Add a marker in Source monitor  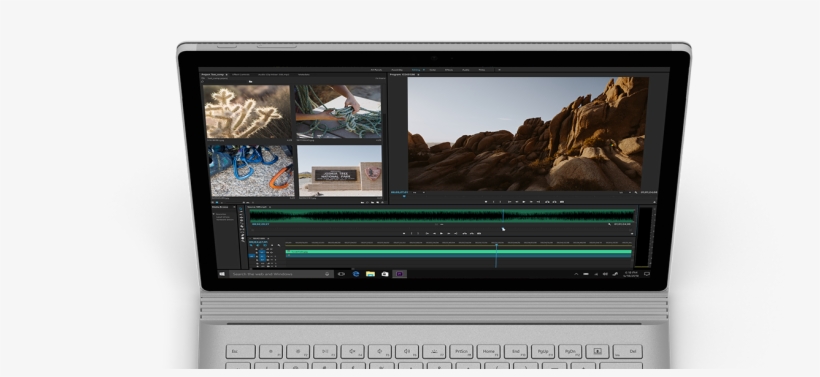point(404,233)
